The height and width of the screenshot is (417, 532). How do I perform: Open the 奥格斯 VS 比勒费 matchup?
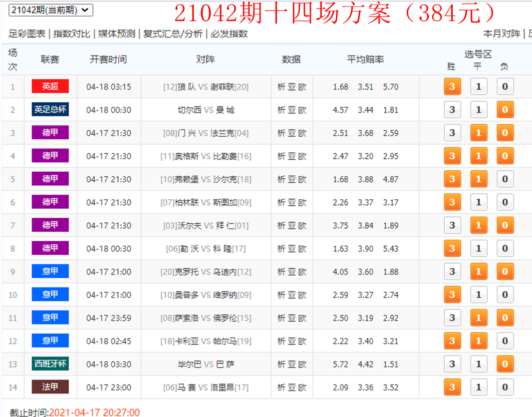click(x=206, y=156)
